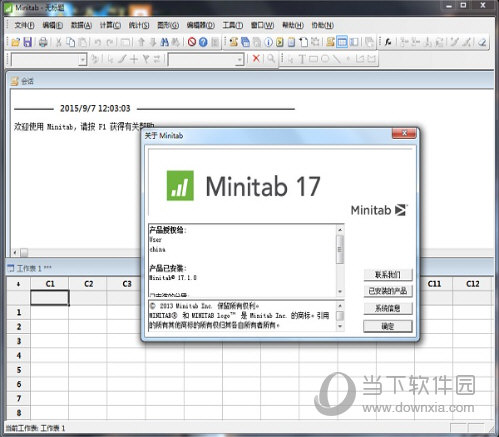Select the C3 column header

point(127,284)
